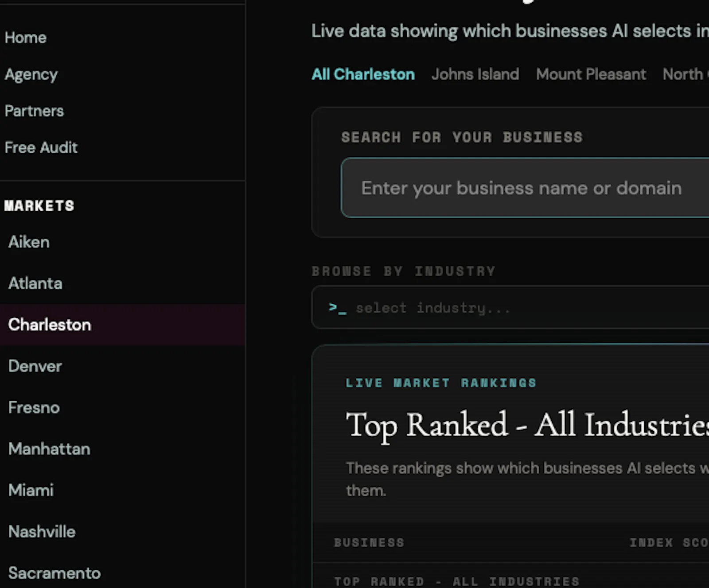Image resolution: width=709 pixels, height=588 pixels.
Task: Click the Free Audit link
Action: 41,147
